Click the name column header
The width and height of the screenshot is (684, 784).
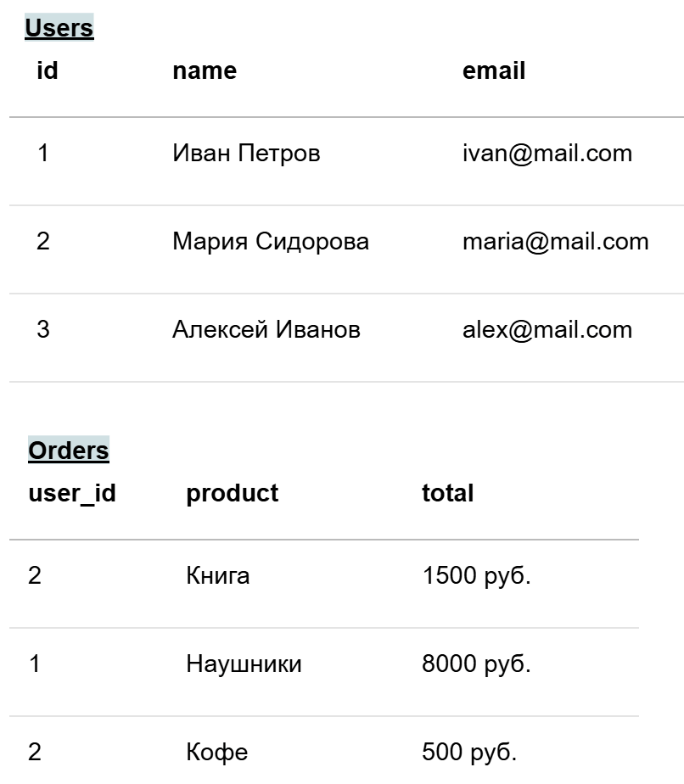(205, 70)
